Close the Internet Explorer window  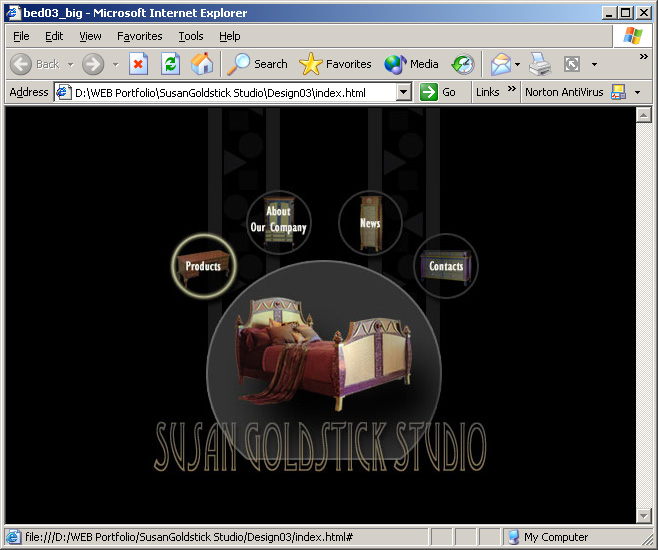click(x=643, y=13)
